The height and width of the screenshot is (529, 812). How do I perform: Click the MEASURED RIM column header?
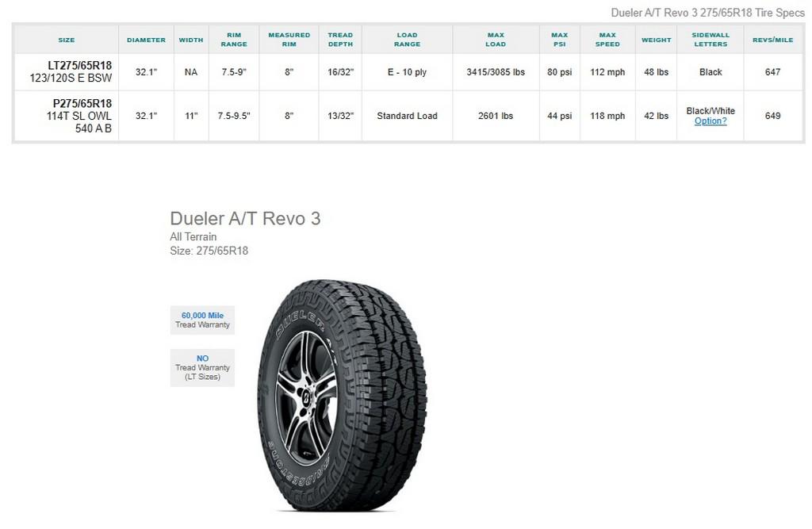(289, 39)
